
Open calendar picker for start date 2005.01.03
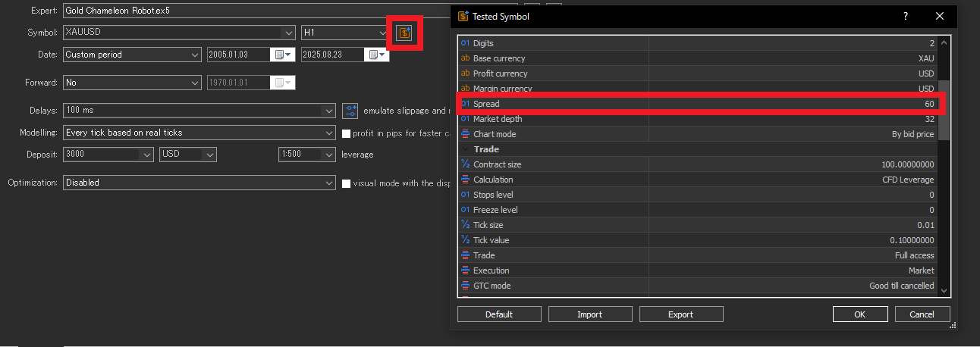(x=284, y=55)
